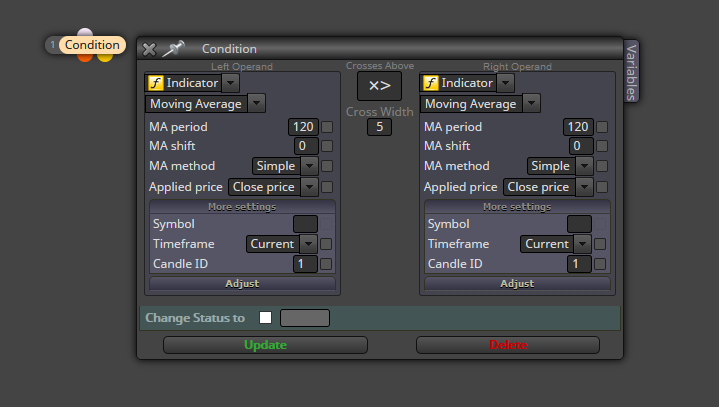Edit right operand Symbol field
Viewport: 719px width, 407px height.
[579, 224]
